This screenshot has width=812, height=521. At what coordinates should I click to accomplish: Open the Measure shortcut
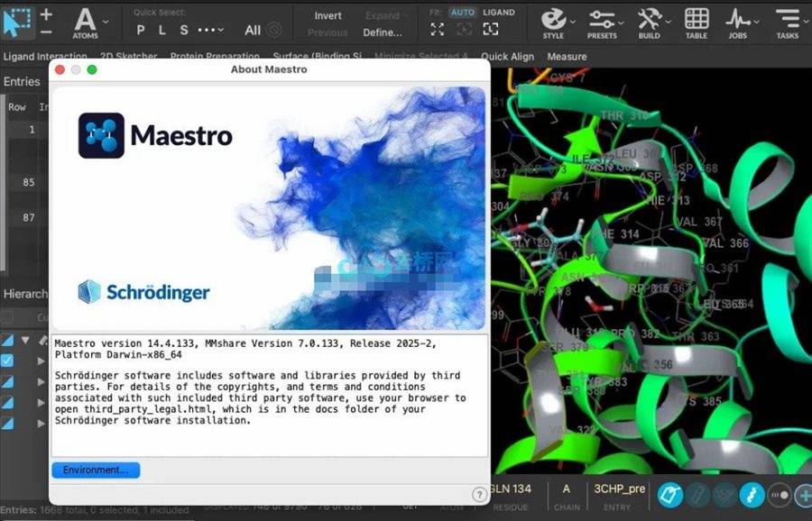567,57
